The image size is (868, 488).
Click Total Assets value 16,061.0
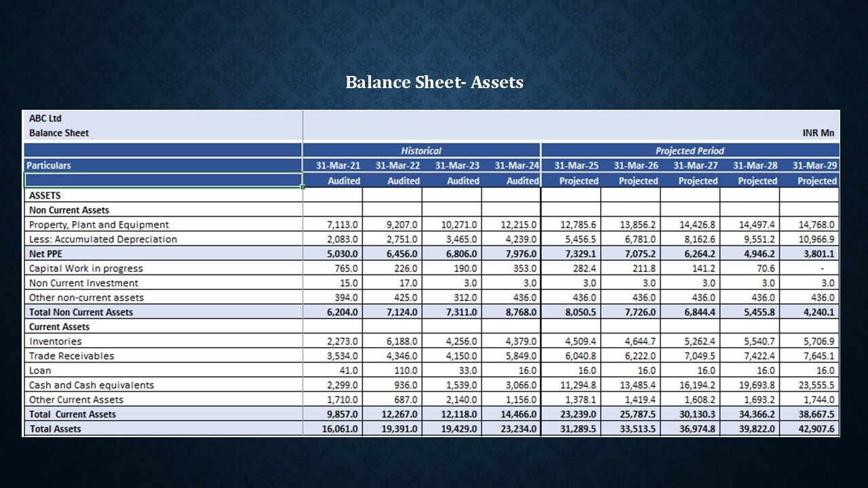coord(341,429)
